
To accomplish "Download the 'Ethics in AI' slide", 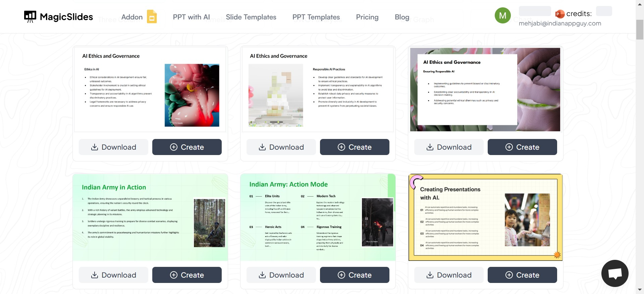I will 113,147.
